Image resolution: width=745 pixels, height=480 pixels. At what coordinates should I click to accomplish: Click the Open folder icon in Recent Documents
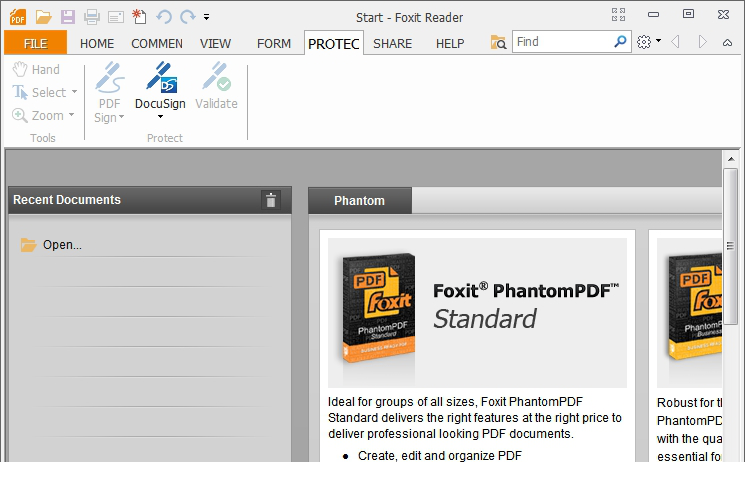(x=29, y=245)
